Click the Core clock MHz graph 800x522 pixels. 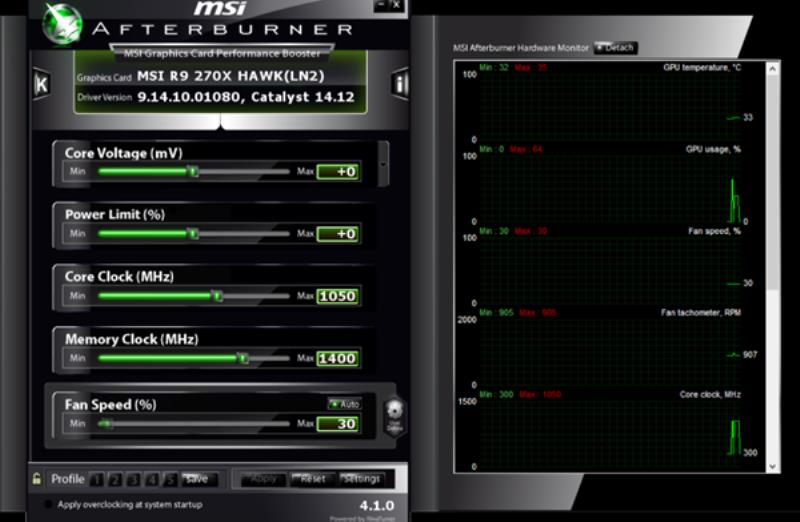pyautogui.click(x=610, y=434)
